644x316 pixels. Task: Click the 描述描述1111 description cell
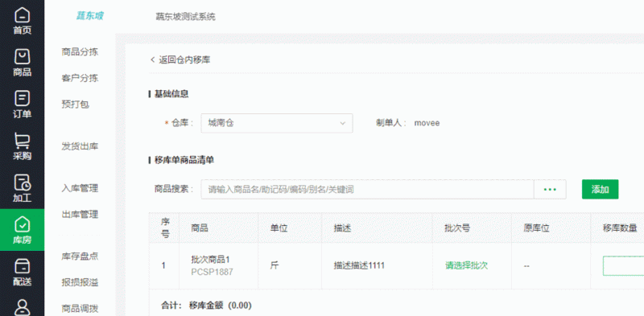click(x=359, y=265)
